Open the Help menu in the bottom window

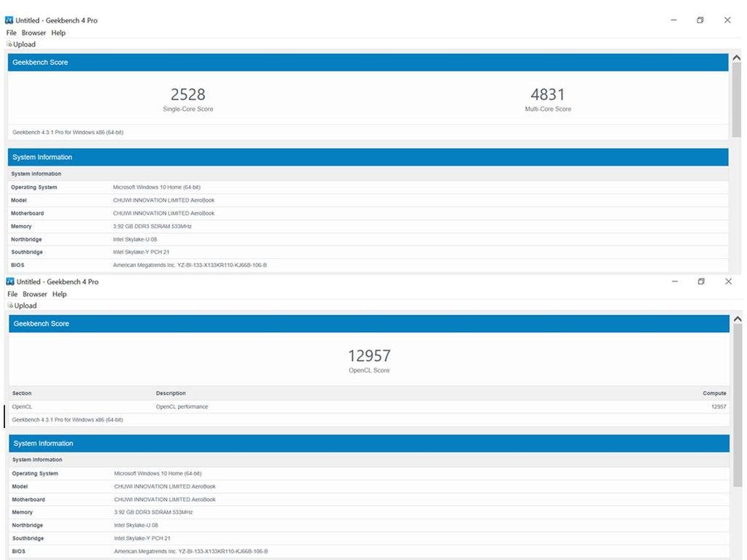[x=60, y=295]
